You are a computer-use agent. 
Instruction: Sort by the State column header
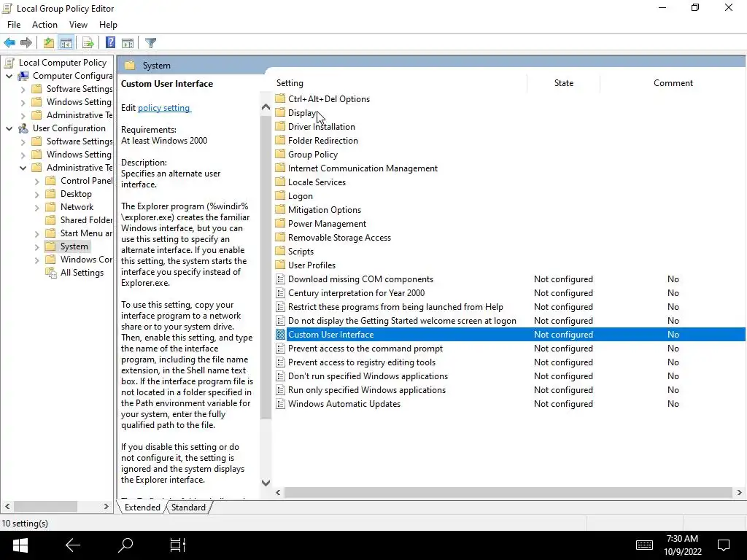[x=564, y=83]
